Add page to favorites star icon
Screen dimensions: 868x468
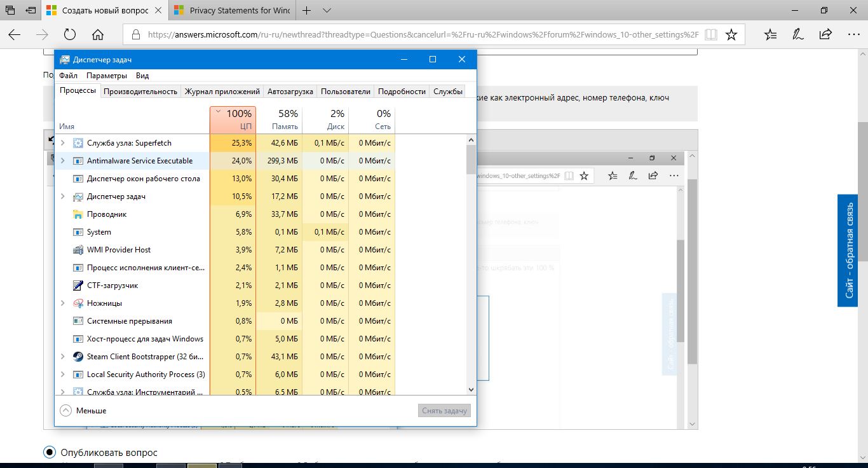(731, 34)
